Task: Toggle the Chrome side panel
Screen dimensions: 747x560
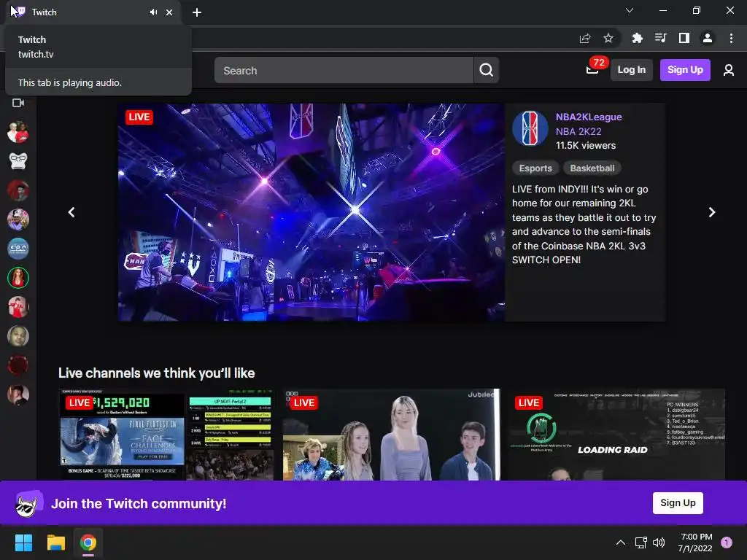Action: [x=684, y=38]
